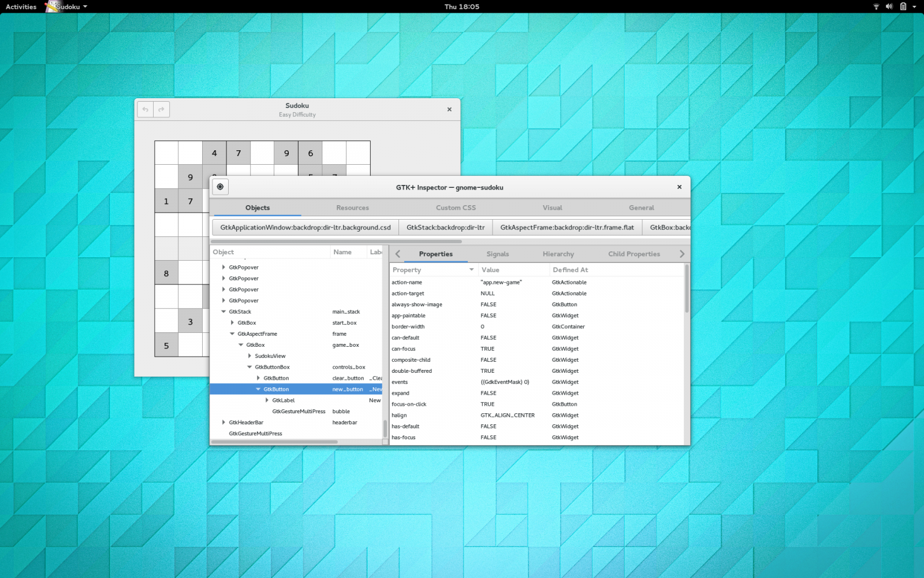Open the Sudoku app icon menu in top bar
Image resolution: width=924 pixels, height=578 pixels.
tap(65, 6)
